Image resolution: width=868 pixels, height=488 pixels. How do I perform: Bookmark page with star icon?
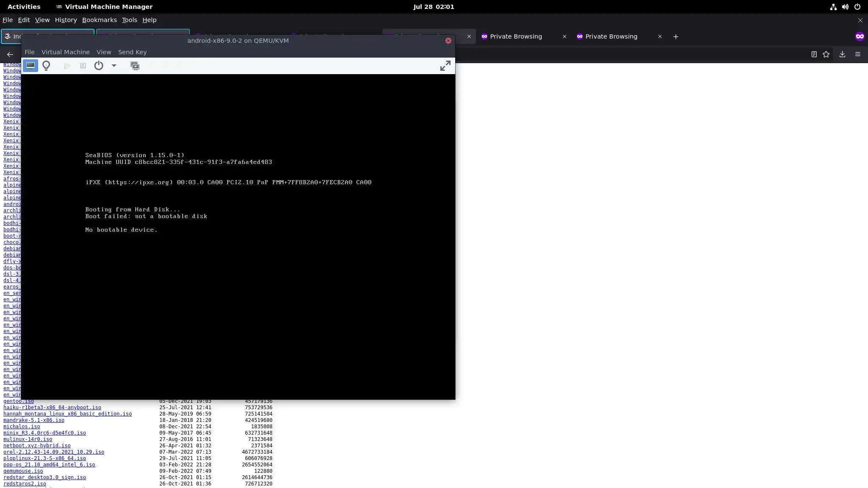tap(826, 54)
